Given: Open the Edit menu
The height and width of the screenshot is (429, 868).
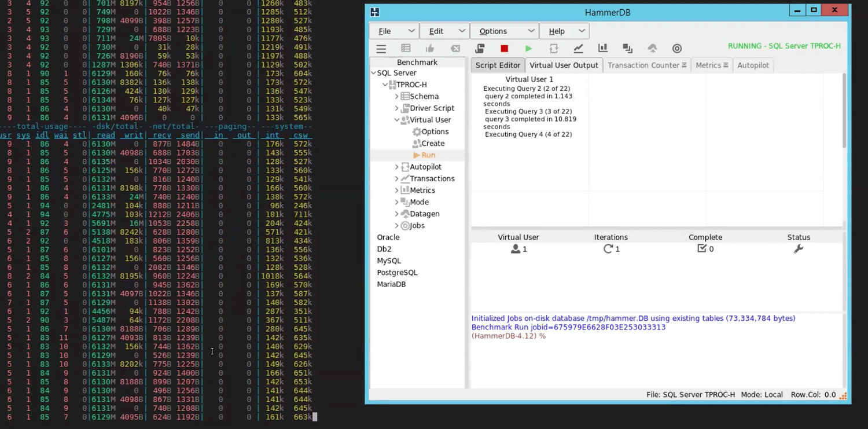Looking at the screenshot, I should (x=444, y=31).
